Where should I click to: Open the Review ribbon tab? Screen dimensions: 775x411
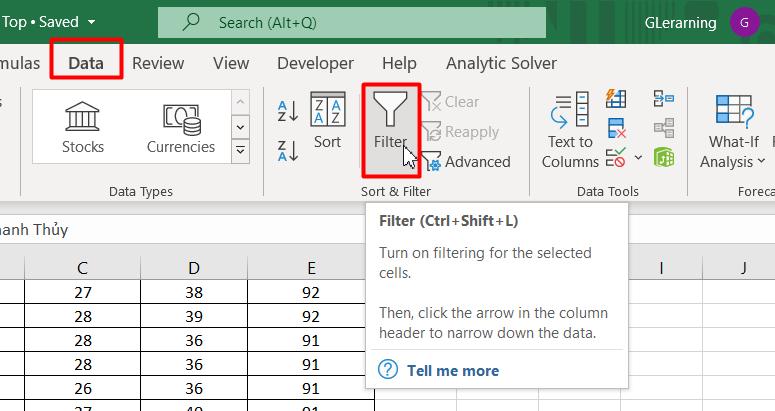point(158,63)
